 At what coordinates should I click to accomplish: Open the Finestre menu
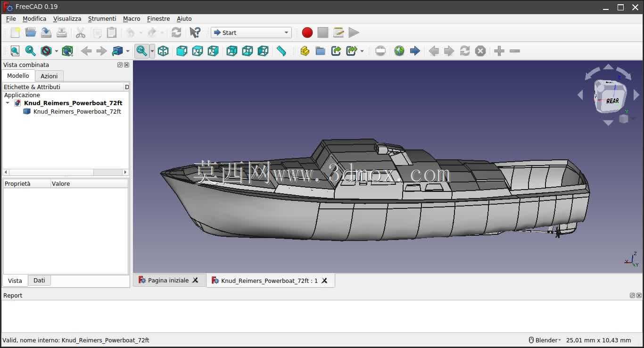click(x=158, y=18)
